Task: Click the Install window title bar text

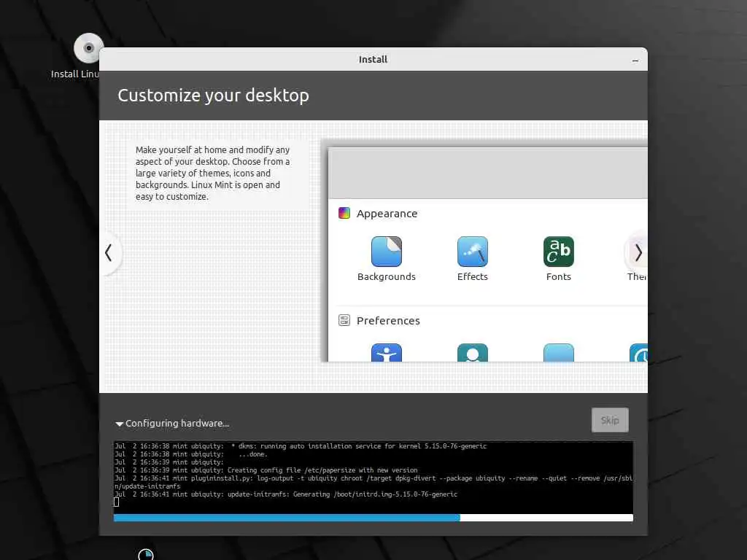Action: (373, 60)
